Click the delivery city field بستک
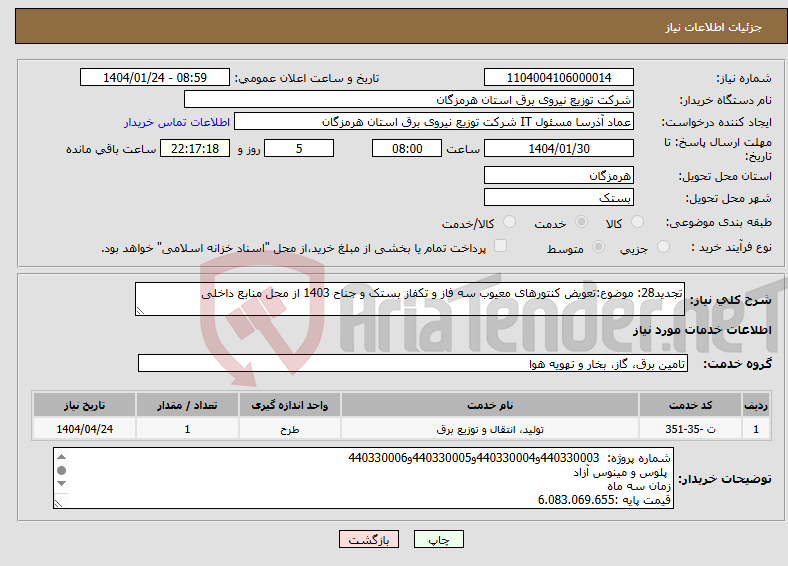788x566 pixels. (x=559, y=198)
